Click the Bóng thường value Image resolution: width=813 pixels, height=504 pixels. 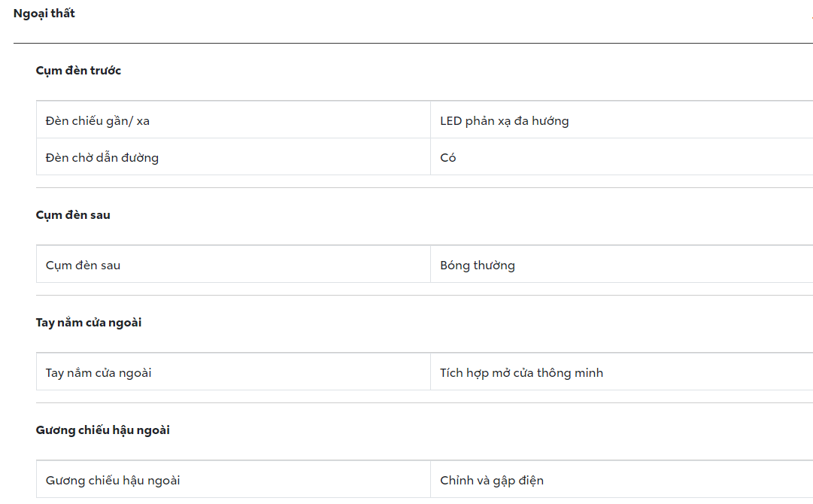click(478, 265)
